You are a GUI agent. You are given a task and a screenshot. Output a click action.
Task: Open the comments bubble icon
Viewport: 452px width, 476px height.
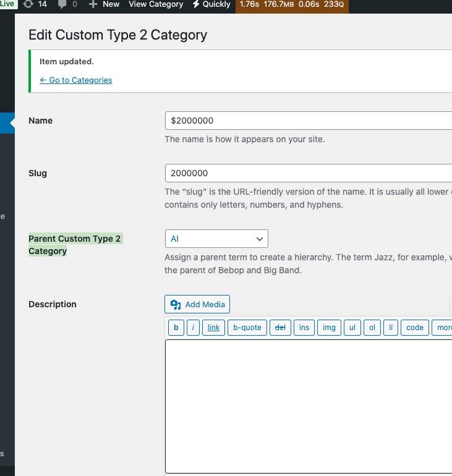[62, 4]
